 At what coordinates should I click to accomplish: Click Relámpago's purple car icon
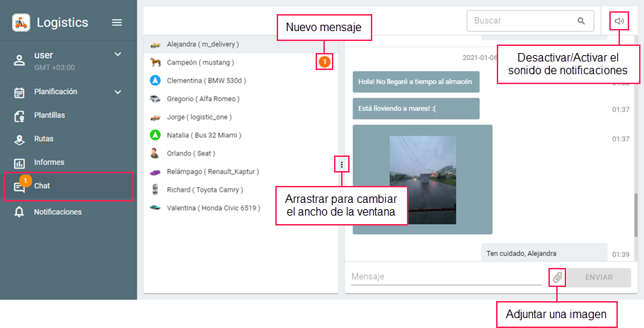(155, 172)
